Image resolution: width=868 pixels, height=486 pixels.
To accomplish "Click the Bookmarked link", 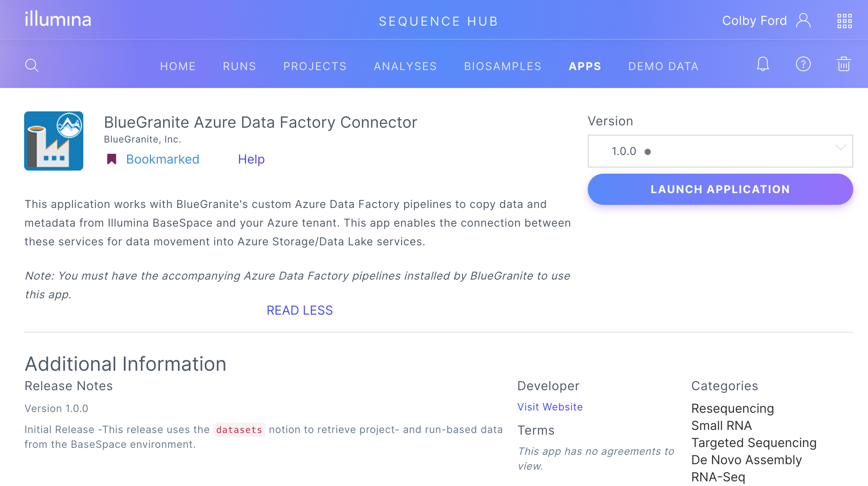I will (x=163, y=159).
